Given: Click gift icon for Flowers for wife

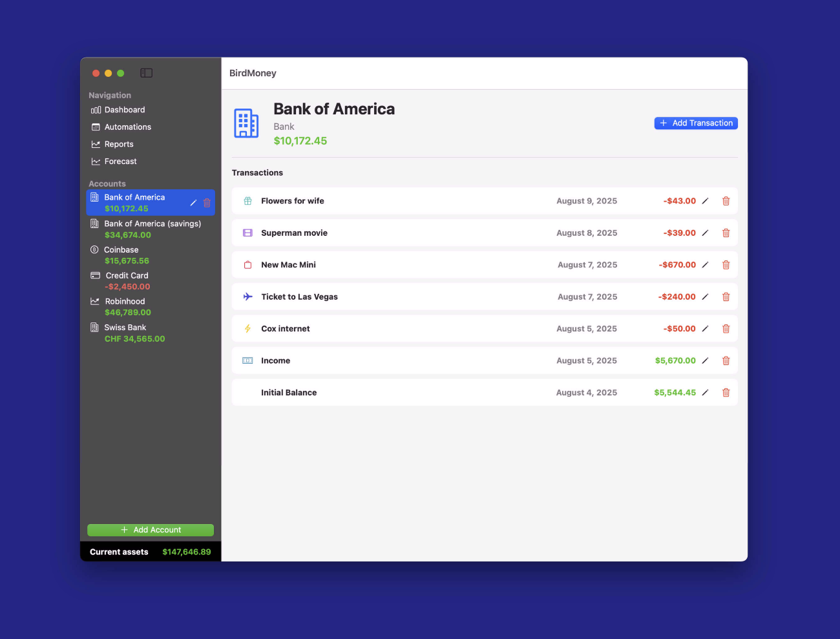Looking at the screenshot, I should pyautogui.click(x=247, y=201).
